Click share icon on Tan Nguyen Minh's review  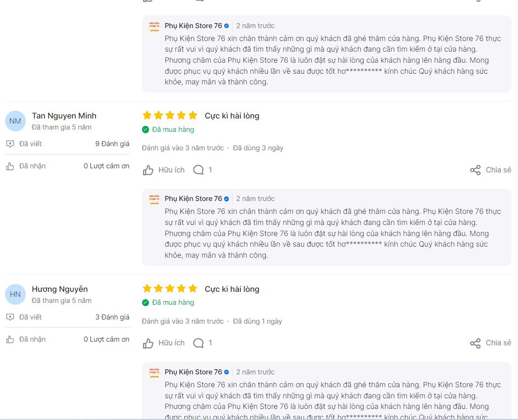point(476,170)
